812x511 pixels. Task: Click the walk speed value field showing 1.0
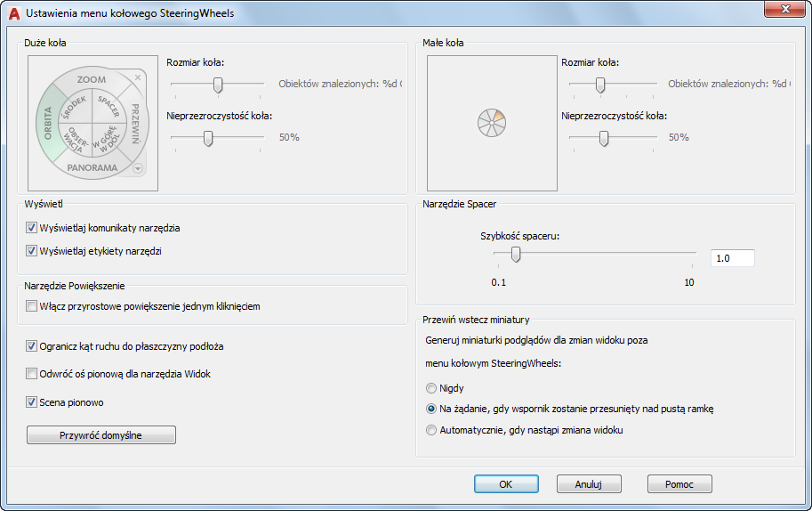(732, 258)
